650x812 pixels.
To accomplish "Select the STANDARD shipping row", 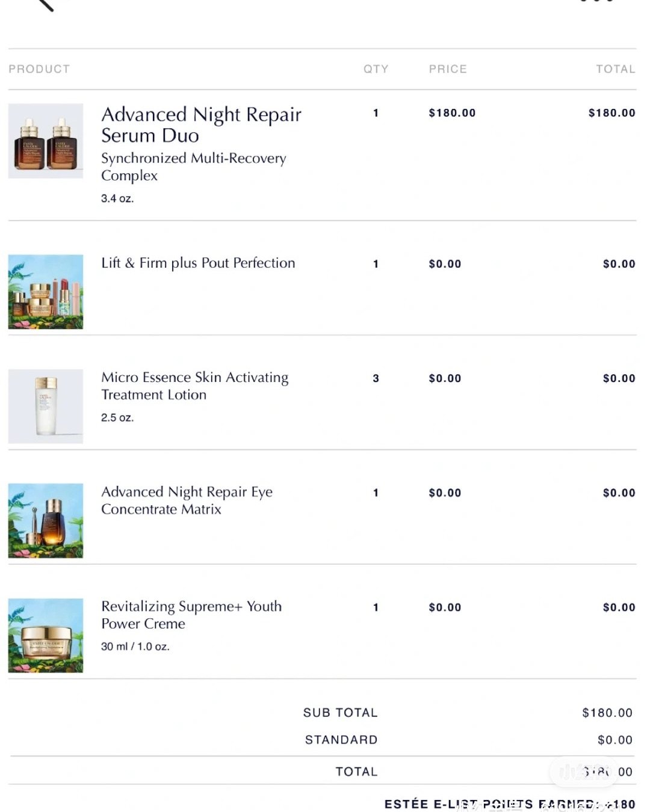I will point(321,740).
